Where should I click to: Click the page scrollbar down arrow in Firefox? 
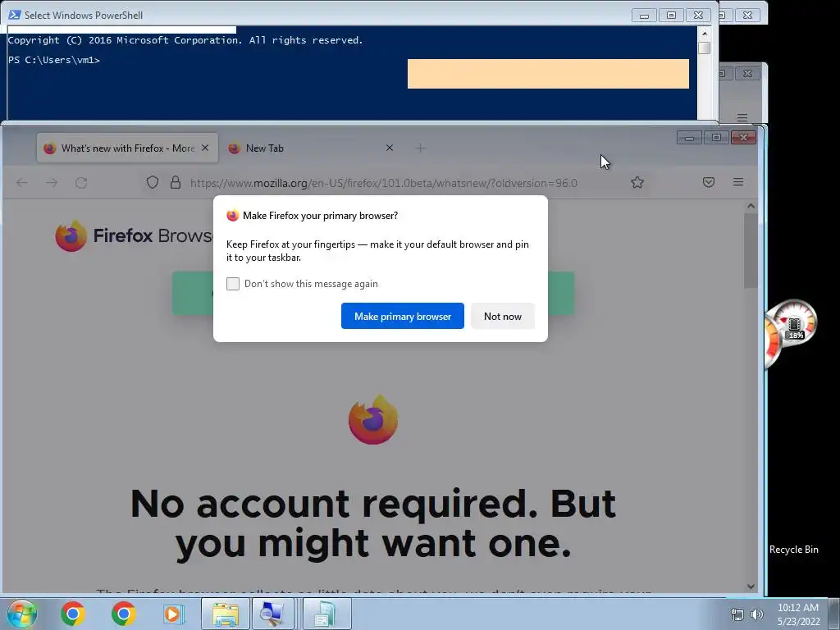coord(751,587)
